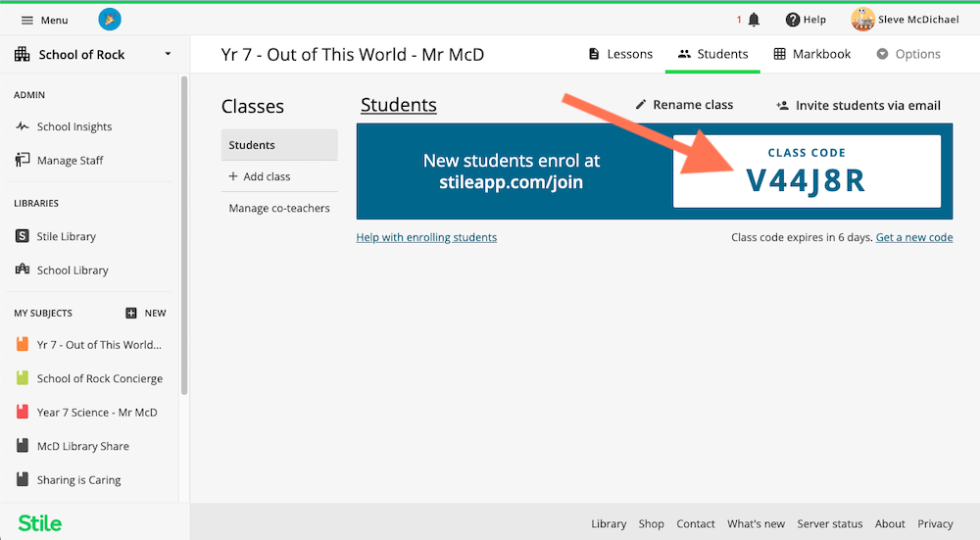Click the Students class heading
Image resolution: width=980 pixels, height=540 pixels.
(x=399, y=105)
